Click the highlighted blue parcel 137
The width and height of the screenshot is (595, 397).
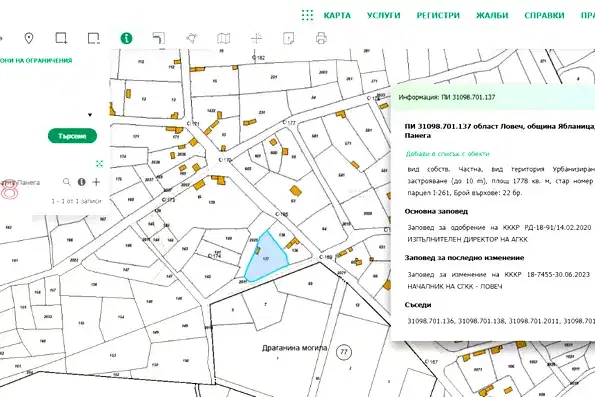[x=267, y=257]
